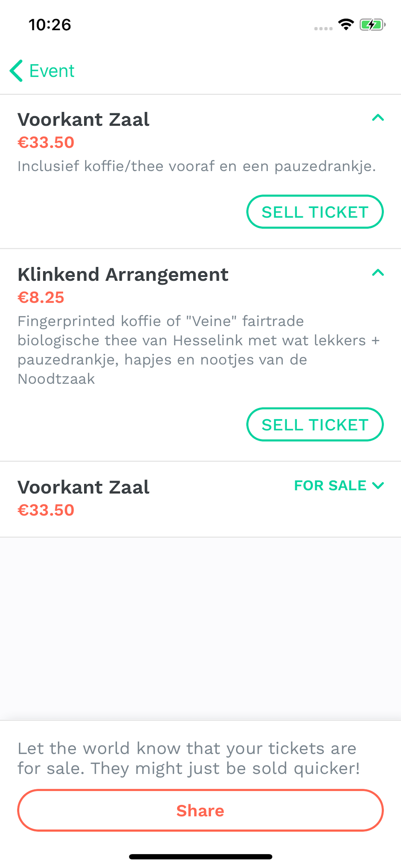Viewport: 401px width, 868px height.
Task: Tap the clock showing 10:26
Action: tap(50, 25)
